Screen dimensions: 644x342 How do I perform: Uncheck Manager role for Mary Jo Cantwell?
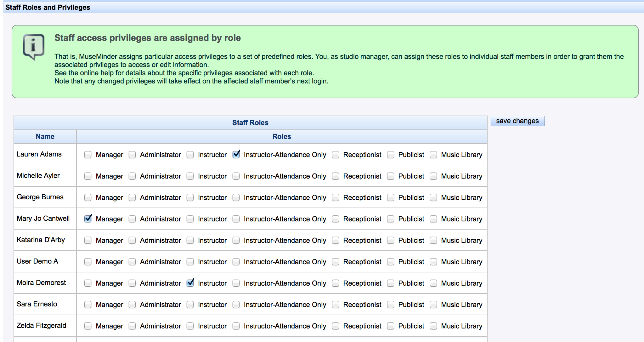click(x=88, y=219)
